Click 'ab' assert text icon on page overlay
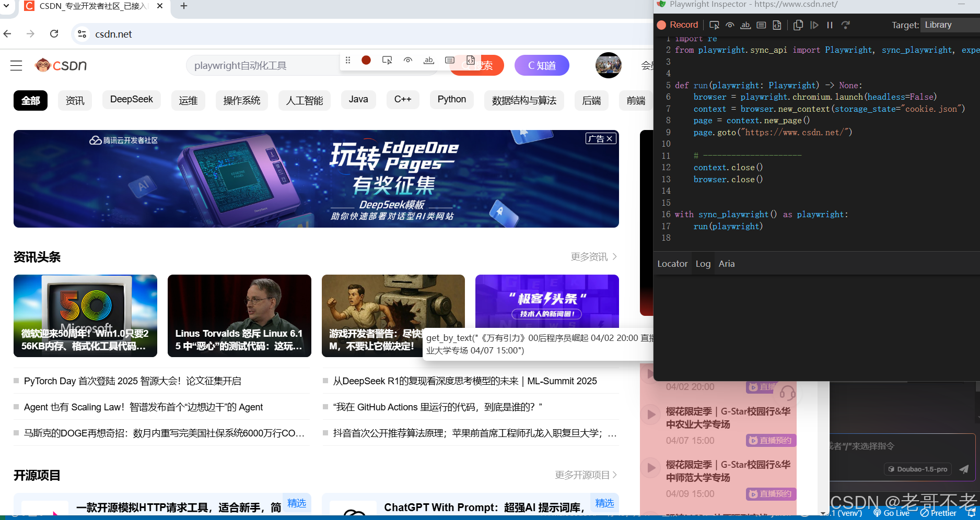Image resolution: width=980 pixels, height=520 pixels. [429, 60]
